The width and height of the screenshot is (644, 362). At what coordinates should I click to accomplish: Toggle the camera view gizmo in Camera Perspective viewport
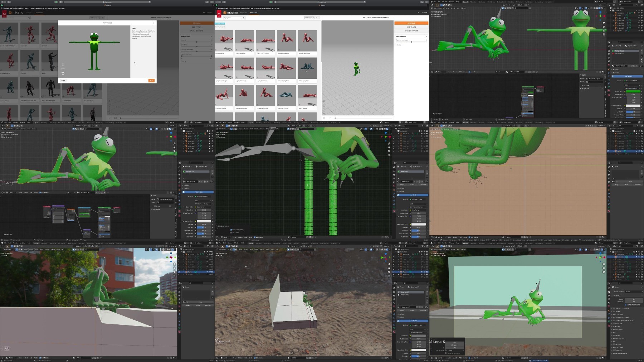[x=604, y=271]
